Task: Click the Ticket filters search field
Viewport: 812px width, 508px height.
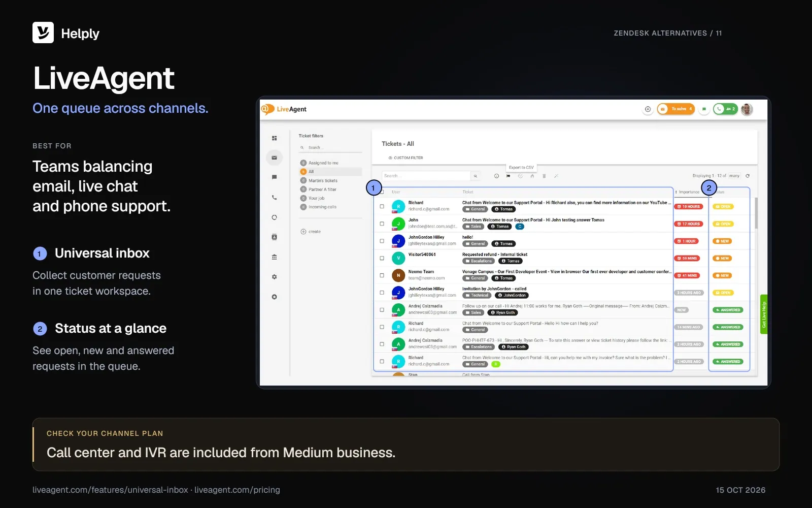Action: (330, 148)
